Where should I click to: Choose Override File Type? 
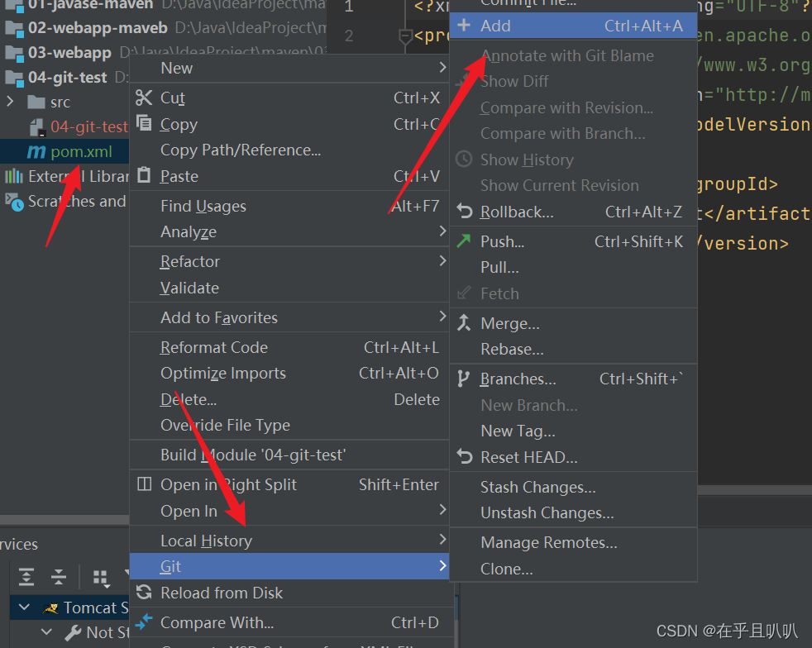tap(289, 426)
